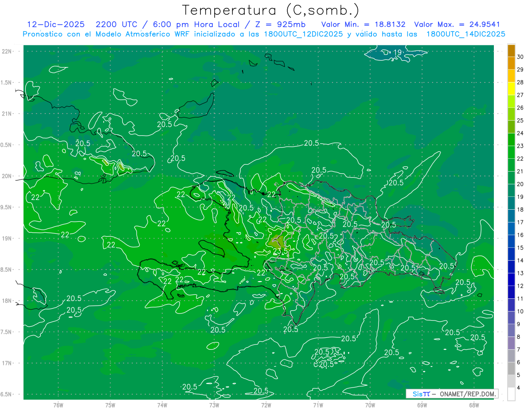Click the colorbar value label "24"
This screenshot has width=532, height=411.
pyautogui.click(x=520, y=133)
